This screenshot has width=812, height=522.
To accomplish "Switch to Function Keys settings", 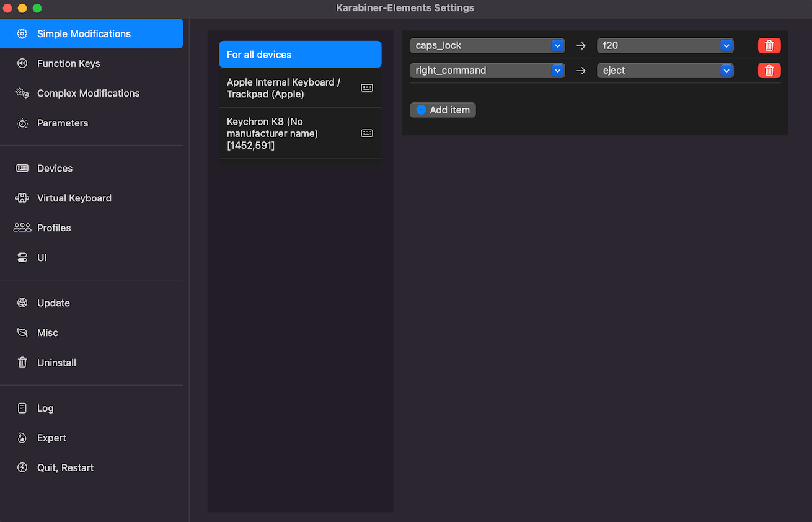I will [x=91, y=63].
